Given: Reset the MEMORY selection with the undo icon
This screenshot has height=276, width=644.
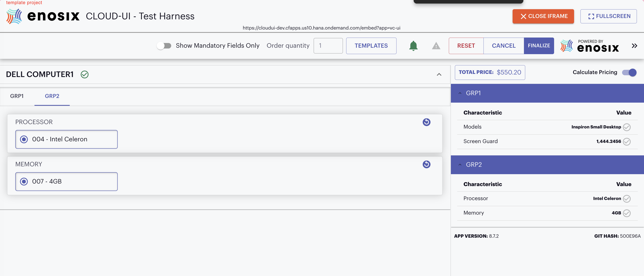Looking at the screenshot, I should (426, 164).
